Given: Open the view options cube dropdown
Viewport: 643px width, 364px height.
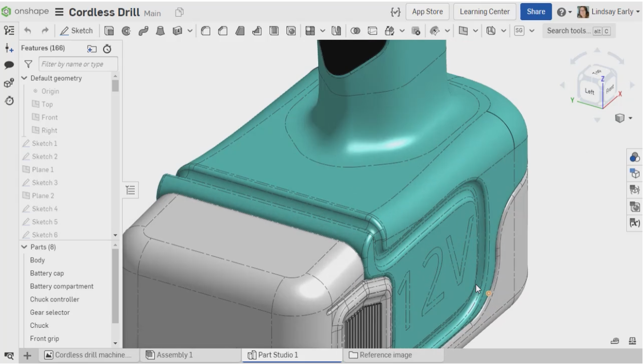Looking at the screenshot, I should click(623, 118).
